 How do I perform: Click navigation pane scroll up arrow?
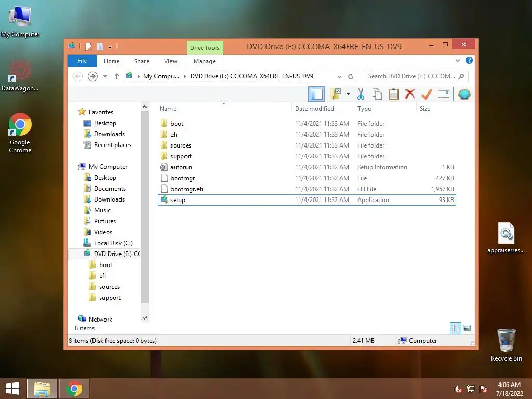pos(144,107)
